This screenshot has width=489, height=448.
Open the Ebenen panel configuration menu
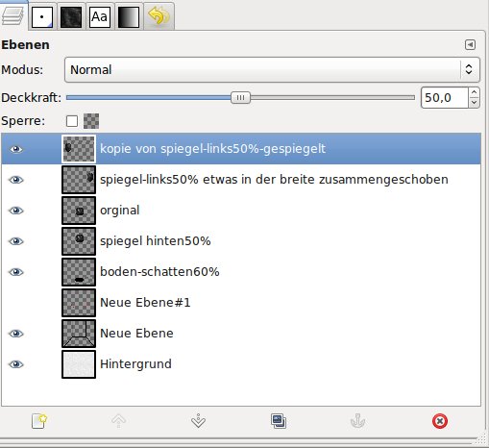pos(470,44)
